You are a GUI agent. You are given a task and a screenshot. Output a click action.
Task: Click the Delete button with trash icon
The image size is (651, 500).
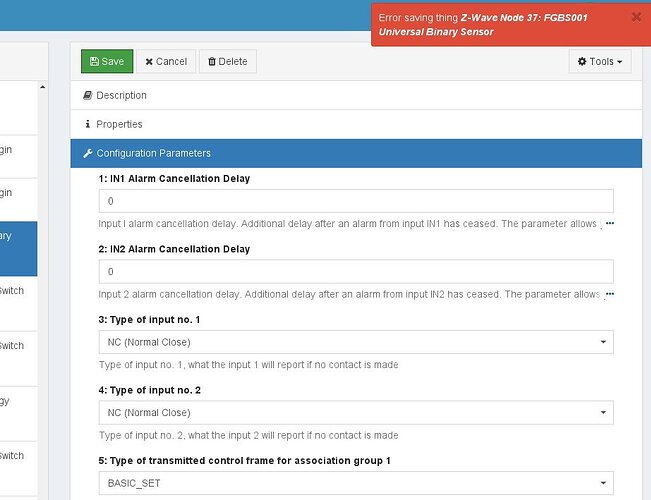[227, 61]
